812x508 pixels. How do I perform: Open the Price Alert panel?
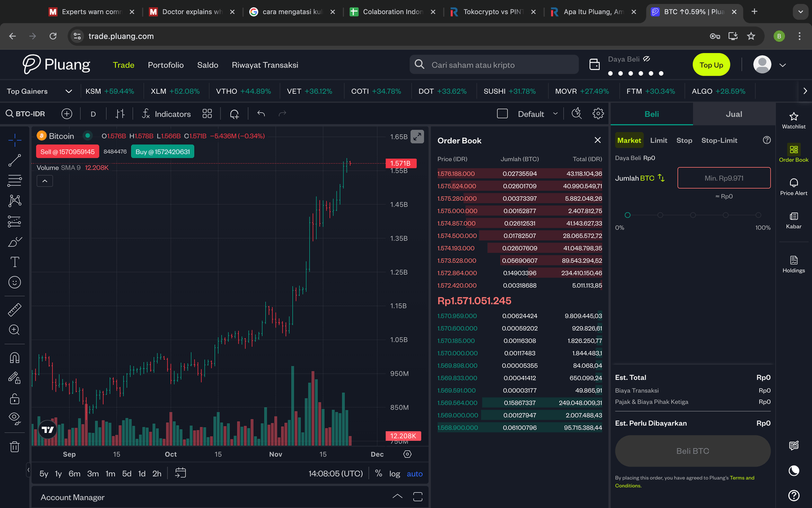pyautogui.click(x=793, y=186)
